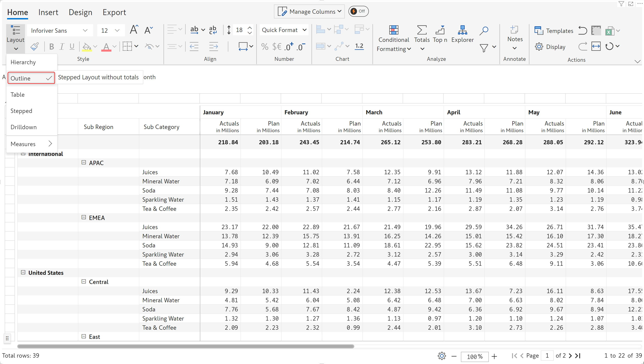Click the Templates button
This screenshot has width=644, height=364.
point(554,30)
